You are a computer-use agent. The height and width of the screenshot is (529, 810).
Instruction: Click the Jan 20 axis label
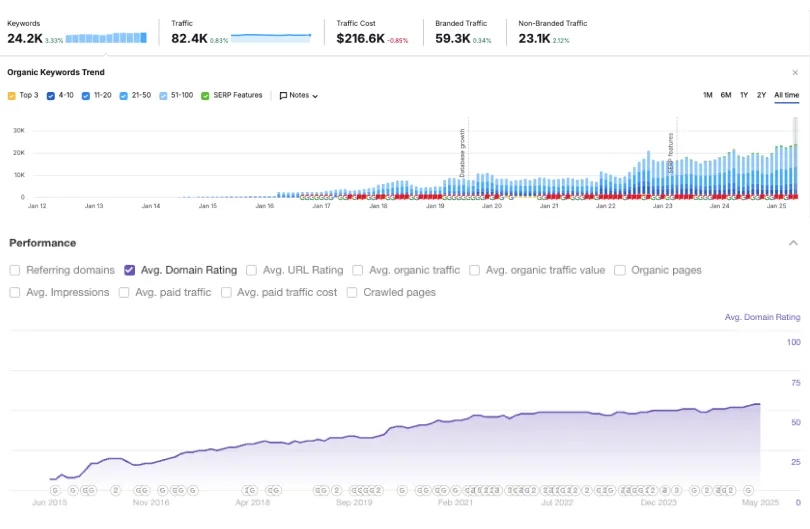pyautogui.click(x=492, y=206)
